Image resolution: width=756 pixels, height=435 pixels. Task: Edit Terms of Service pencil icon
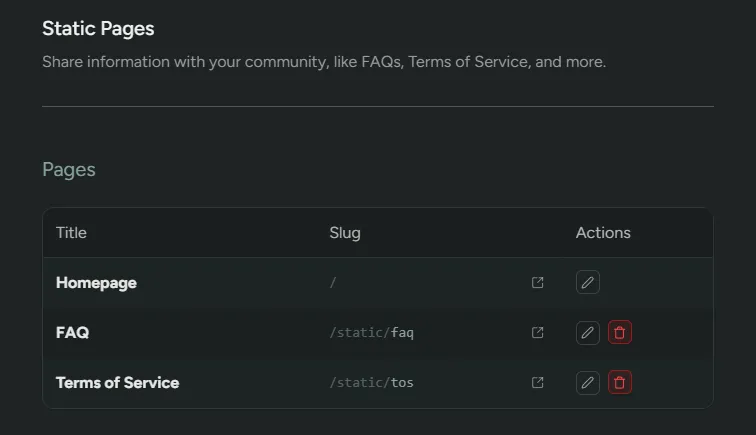(588, 382)
